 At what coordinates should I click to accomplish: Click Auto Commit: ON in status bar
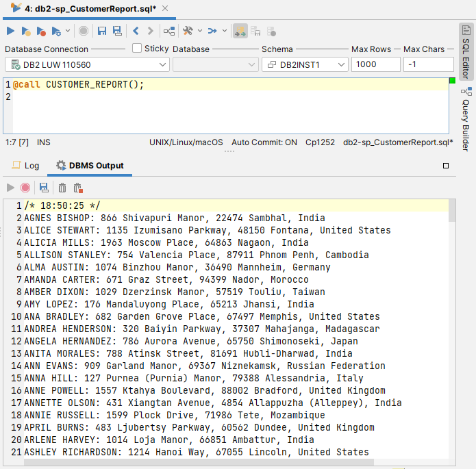pos(264,142)
